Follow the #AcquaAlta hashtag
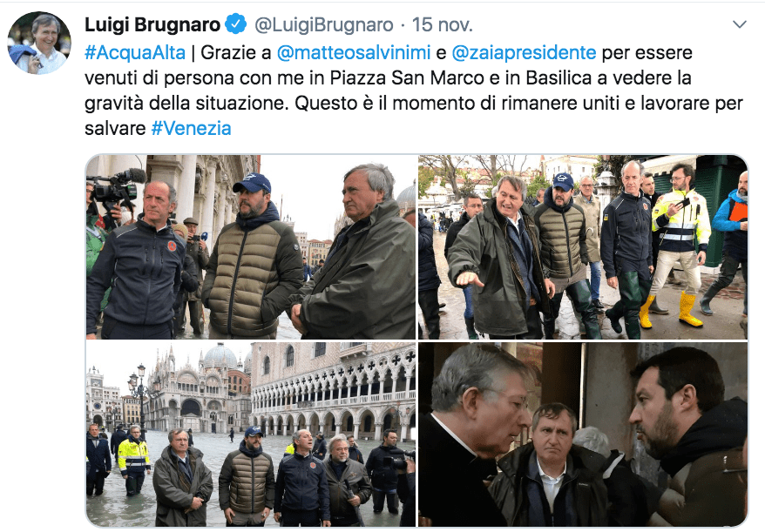 point(135,52)
